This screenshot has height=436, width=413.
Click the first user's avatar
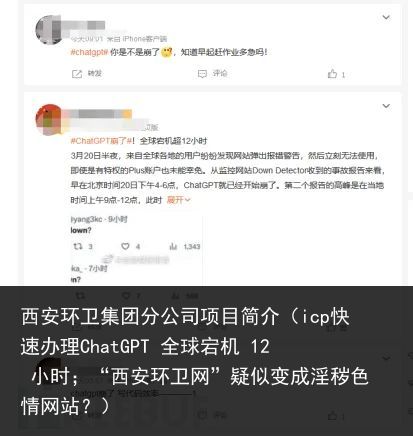pos(49,30)
